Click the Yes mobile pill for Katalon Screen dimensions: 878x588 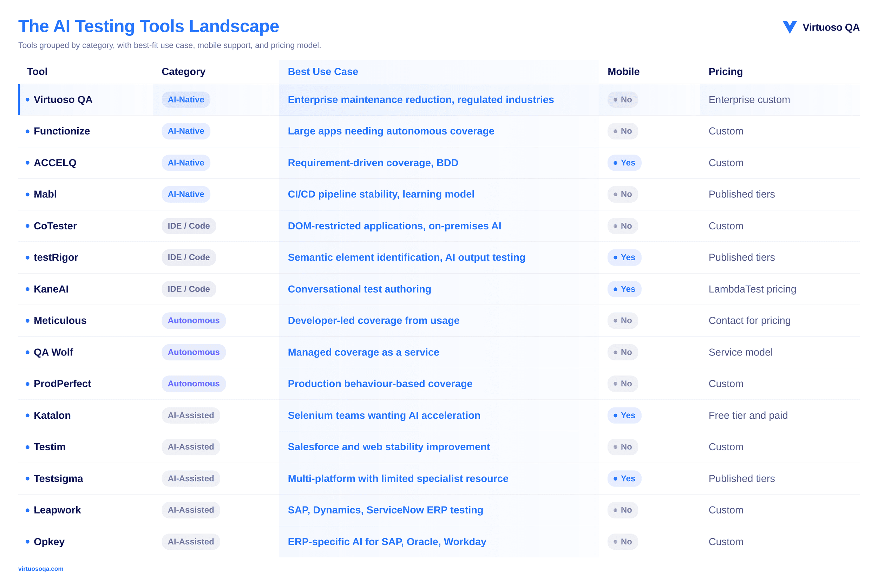pyautogui.click(x=624, y=416)
